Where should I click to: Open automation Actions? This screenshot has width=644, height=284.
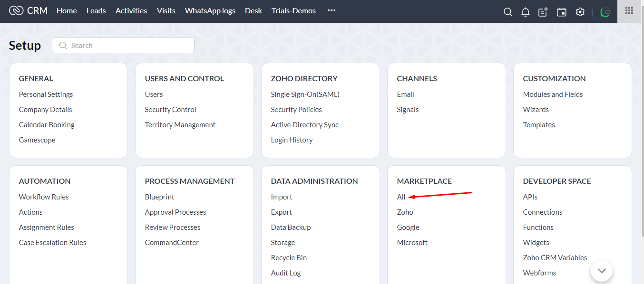(x=31, y=212)
